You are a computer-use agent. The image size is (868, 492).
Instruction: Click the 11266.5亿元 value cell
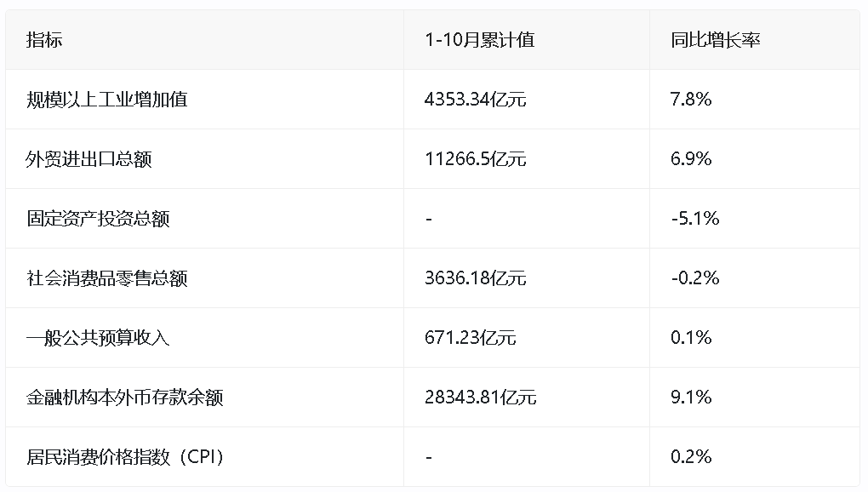click(475, 159)
